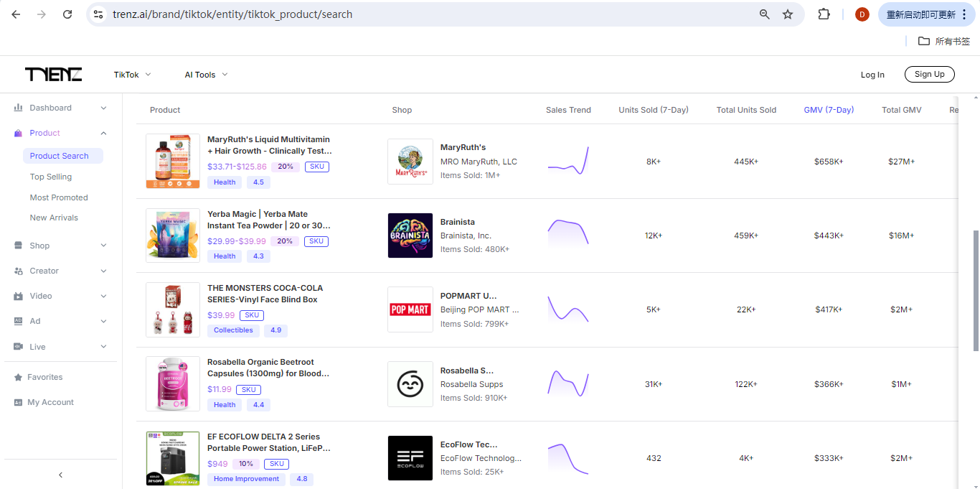Click the Creator people icon in sidebar
Screen dimensions: 980x489
[x=19, y=271]
